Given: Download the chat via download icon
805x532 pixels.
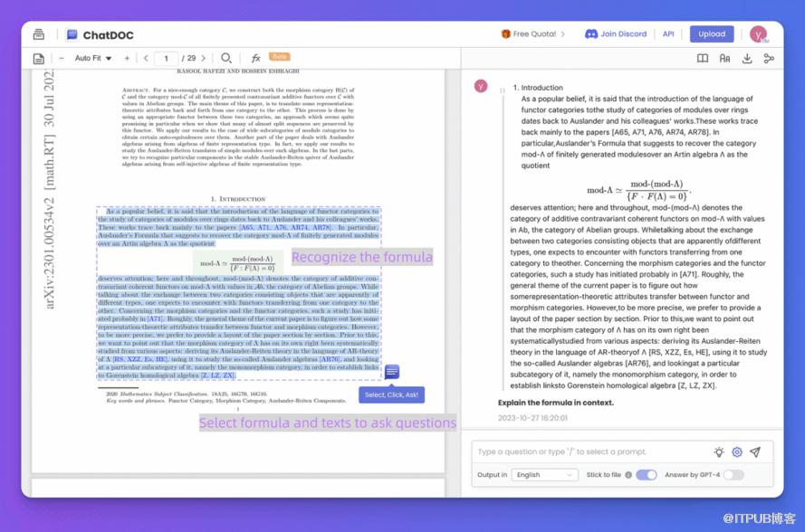Looking at the screenshot, I should tap(747, 59).
